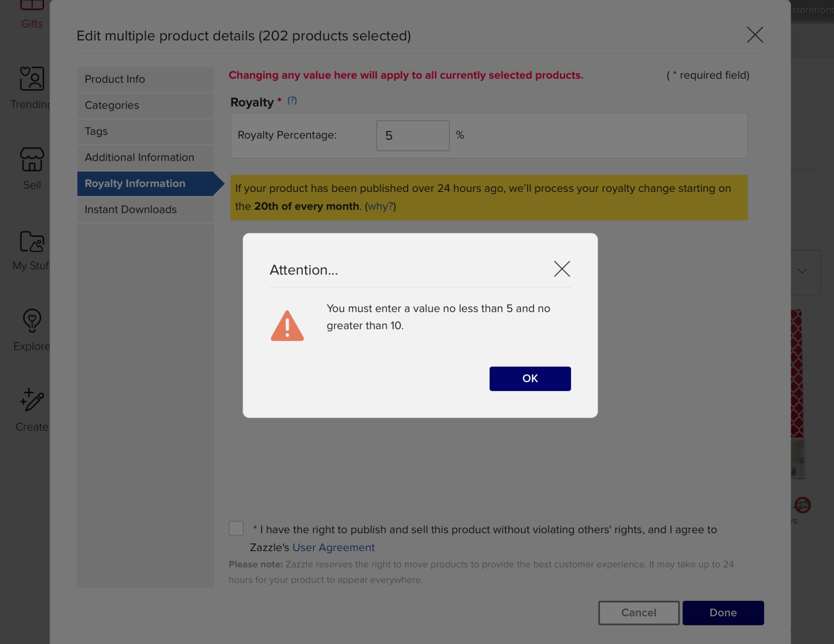Click the Royalty Percentage input field
The height and width of the screenshot is (644, 834).
[x=413, y=135]
